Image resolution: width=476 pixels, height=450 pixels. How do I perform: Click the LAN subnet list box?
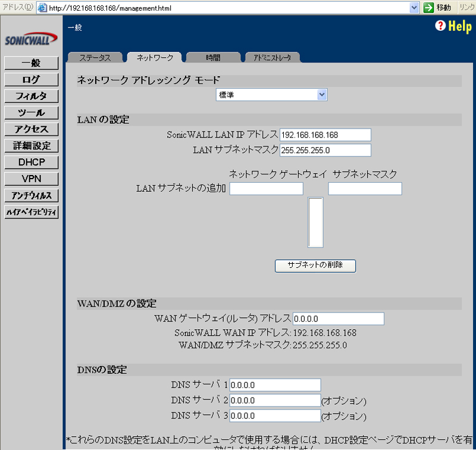click(x=315, y=222)
